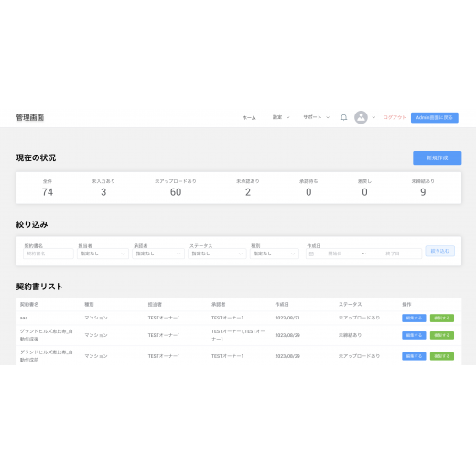Open the ステータス filter dropdown

coord(217,254)
